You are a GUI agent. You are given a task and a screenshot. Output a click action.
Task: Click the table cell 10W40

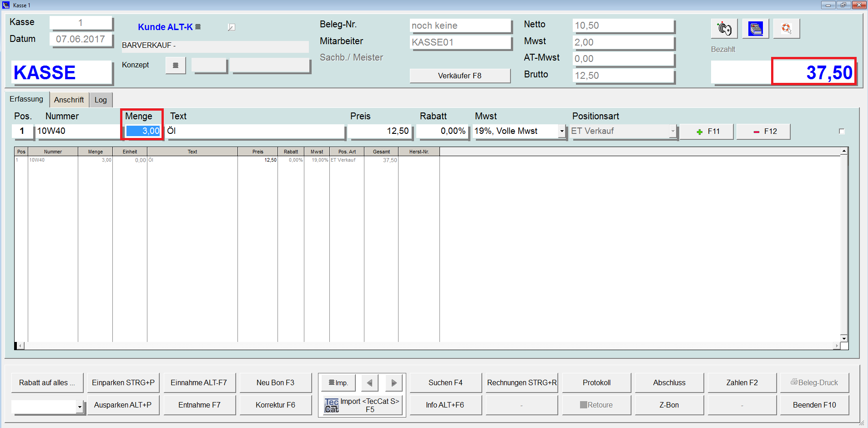pyautogui.click(x=53, y=160)
